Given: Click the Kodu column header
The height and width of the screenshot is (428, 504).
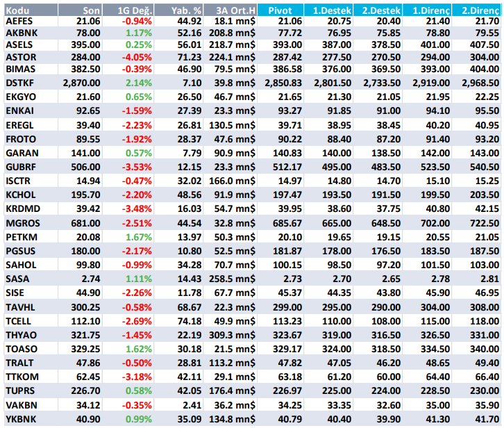Looking at the screenshot, I should pos(31,10).
